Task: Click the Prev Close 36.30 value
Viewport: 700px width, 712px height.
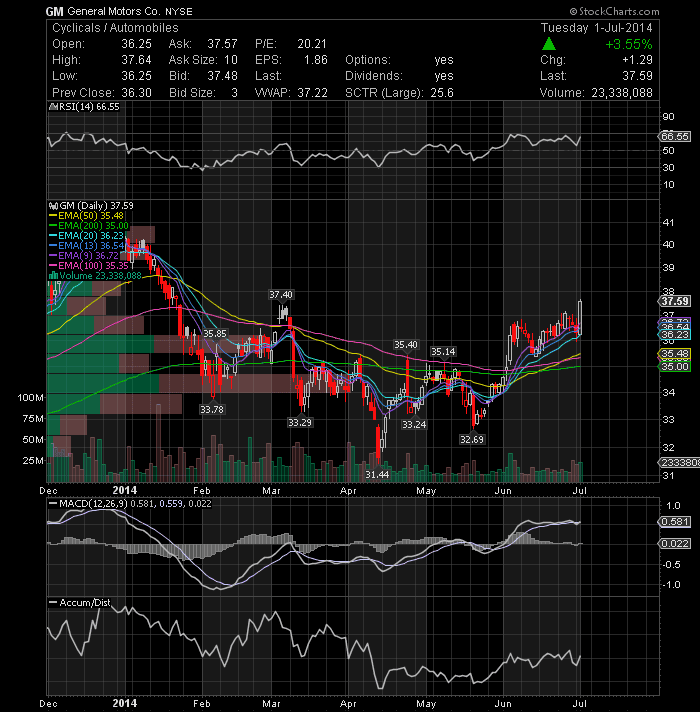Action: tap(137, 93)
